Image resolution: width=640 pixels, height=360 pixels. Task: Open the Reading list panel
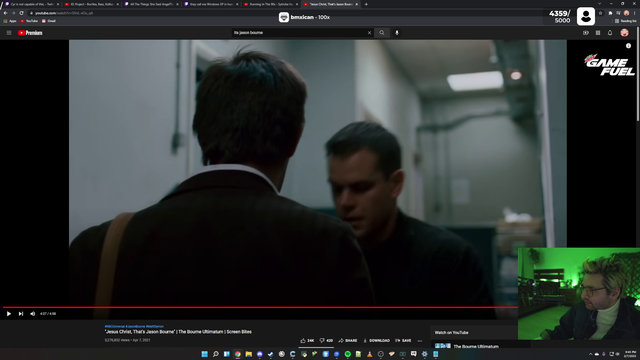coord(626,21)
